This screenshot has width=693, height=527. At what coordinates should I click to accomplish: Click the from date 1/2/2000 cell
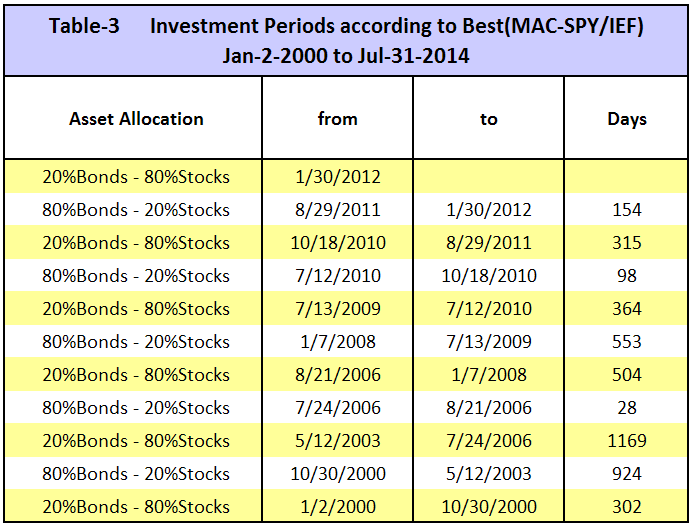click(x=338, y=507)
